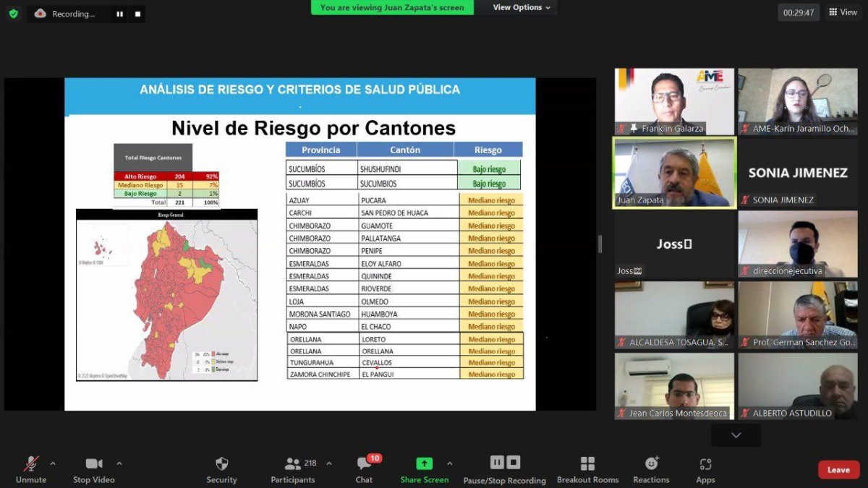The height and width of the screenshot is (488, 868).
Task: Stop the recording from the top-left controls
Action: (x=137, y=13)
